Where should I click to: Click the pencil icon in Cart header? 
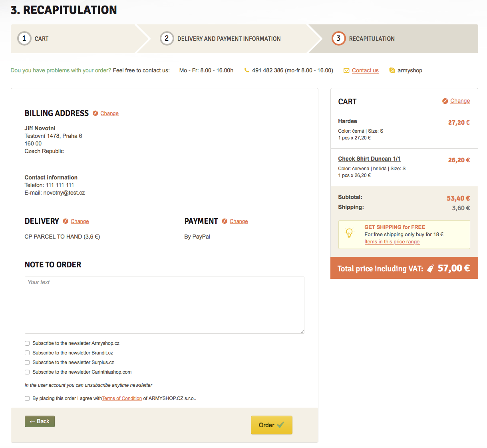click(x=445, y=101)
